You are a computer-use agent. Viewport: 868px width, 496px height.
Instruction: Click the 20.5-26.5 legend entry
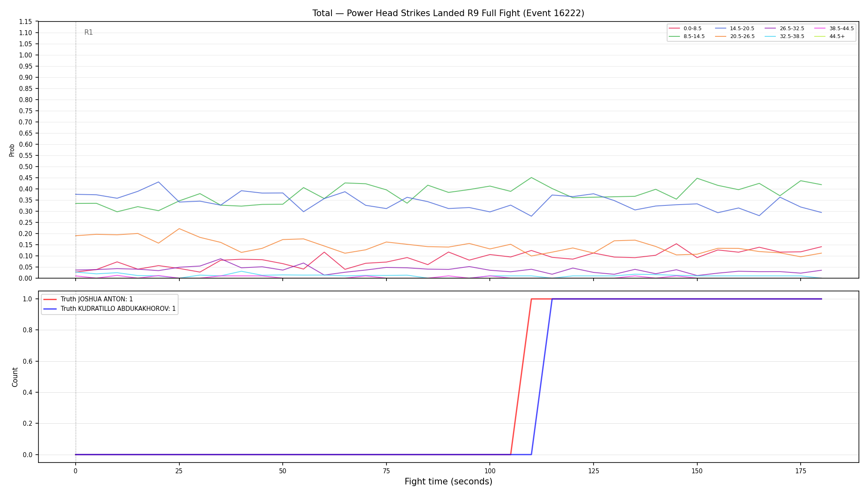735,36
